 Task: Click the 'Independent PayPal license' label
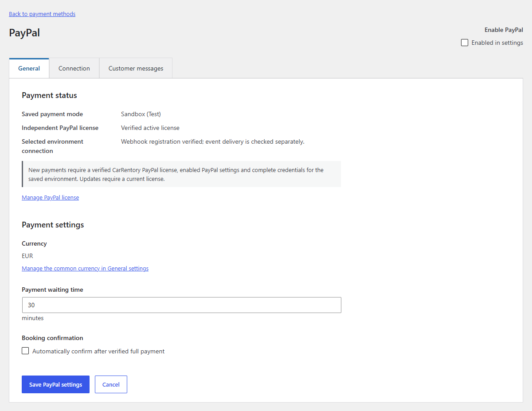(x=60, y=128)
